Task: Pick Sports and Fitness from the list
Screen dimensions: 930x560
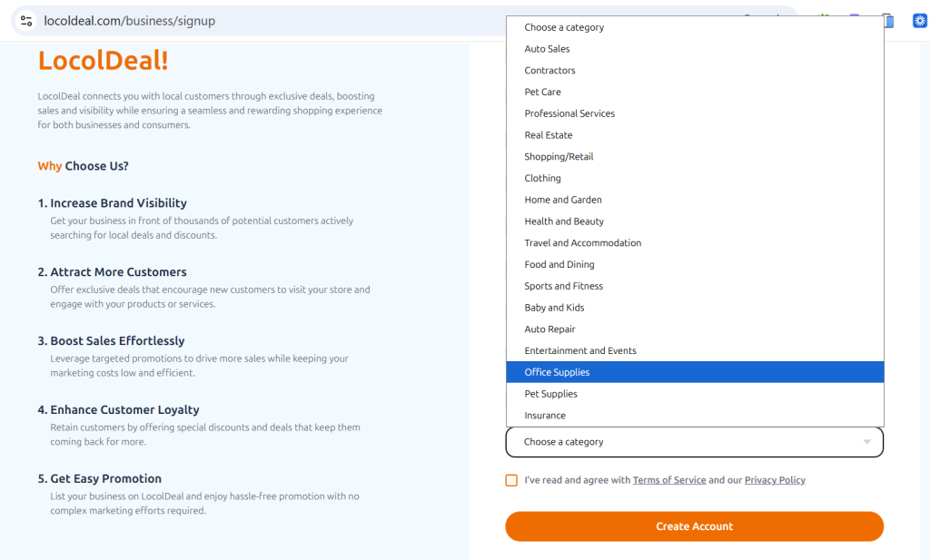Action: [563, 286]
